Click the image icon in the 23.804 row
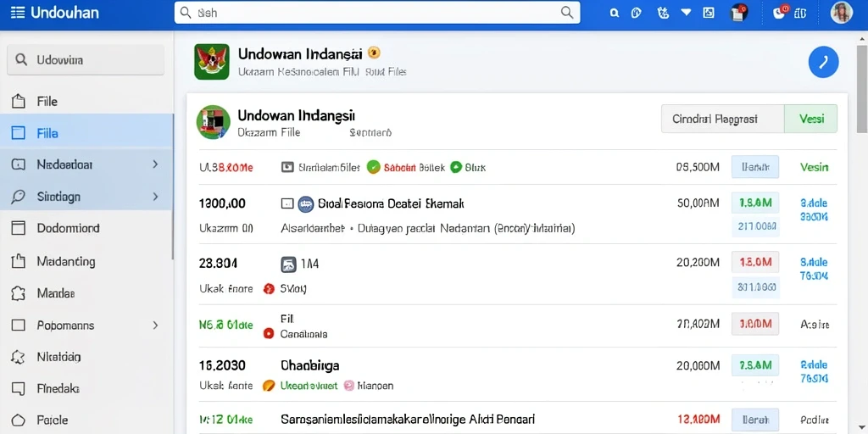 [288, 264]
